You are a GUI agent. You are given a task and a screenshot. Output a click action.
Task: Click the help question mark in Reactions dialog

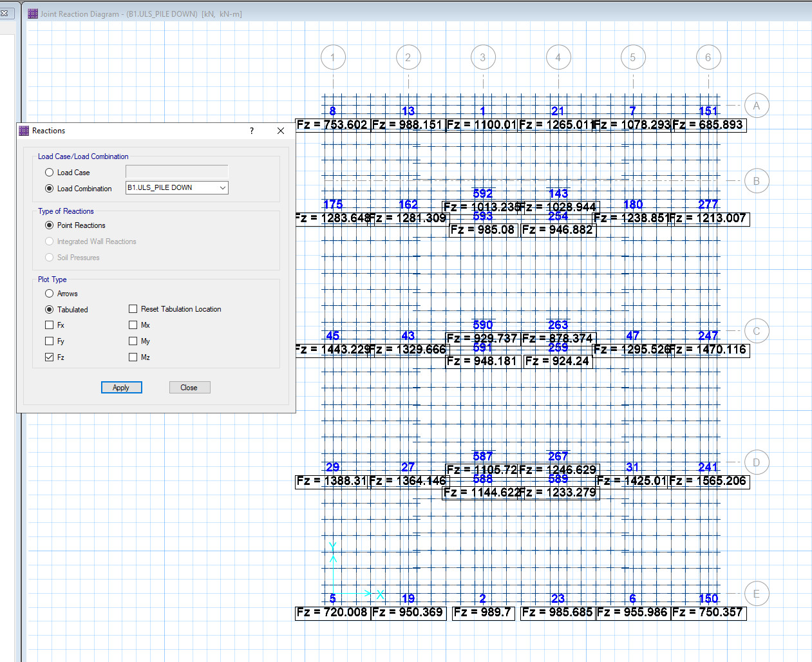(252, 131)
